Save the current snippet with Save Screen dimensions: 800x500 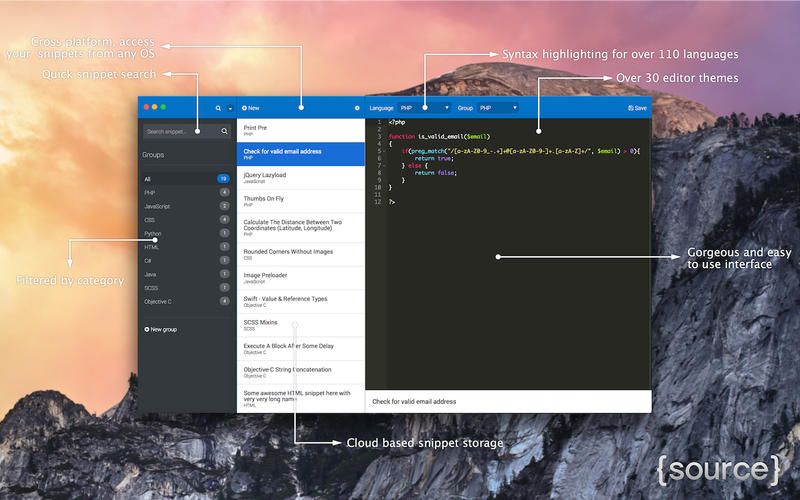(637, 108)
